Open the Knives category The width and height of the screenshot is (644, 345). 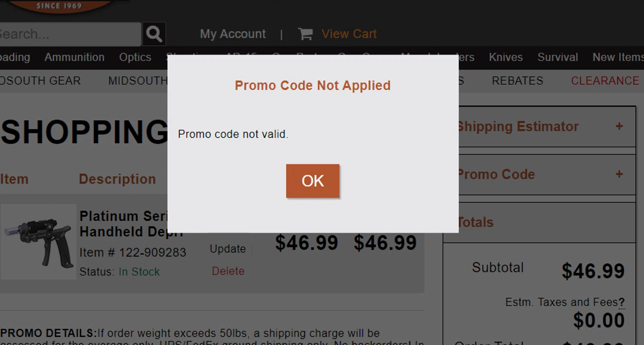pos(506,57)
